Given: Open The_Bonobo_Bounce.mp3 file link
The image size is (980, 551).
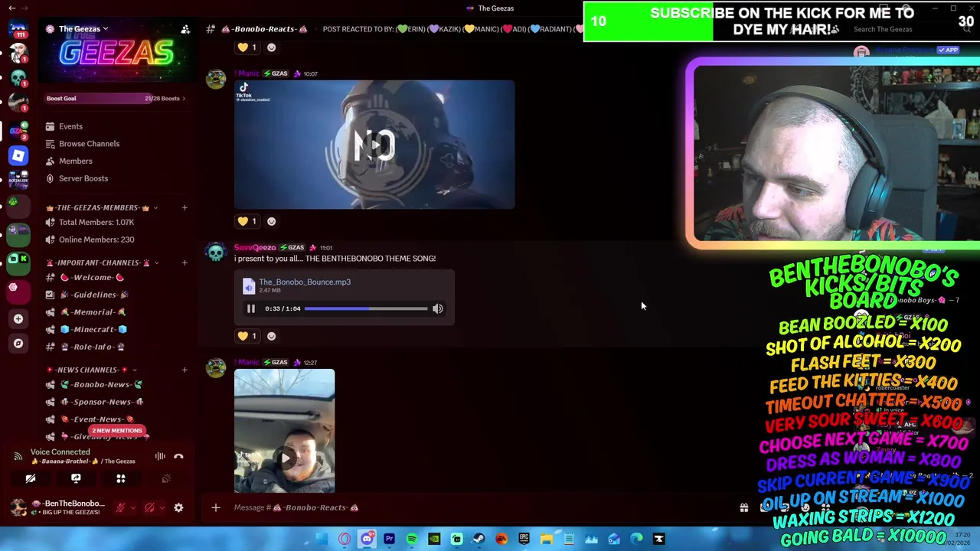Looking at the screenshot, I should (x=305, y=282).
